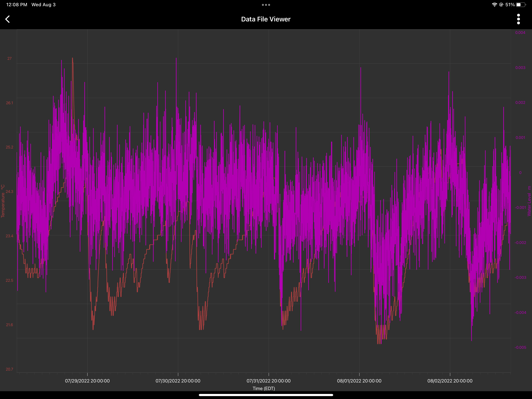Tap the 12:08 PM clock display

[x=17, y=4]
